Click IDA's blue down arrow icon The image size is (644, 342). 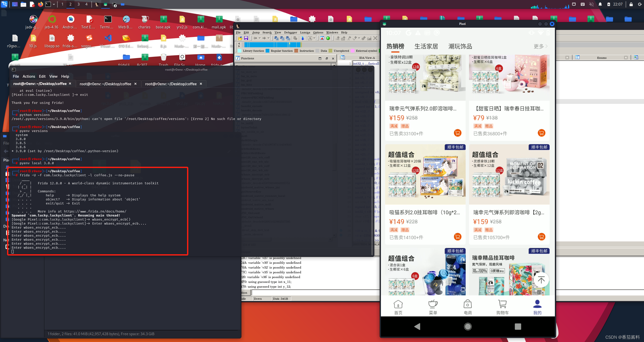tap(303, 38)
